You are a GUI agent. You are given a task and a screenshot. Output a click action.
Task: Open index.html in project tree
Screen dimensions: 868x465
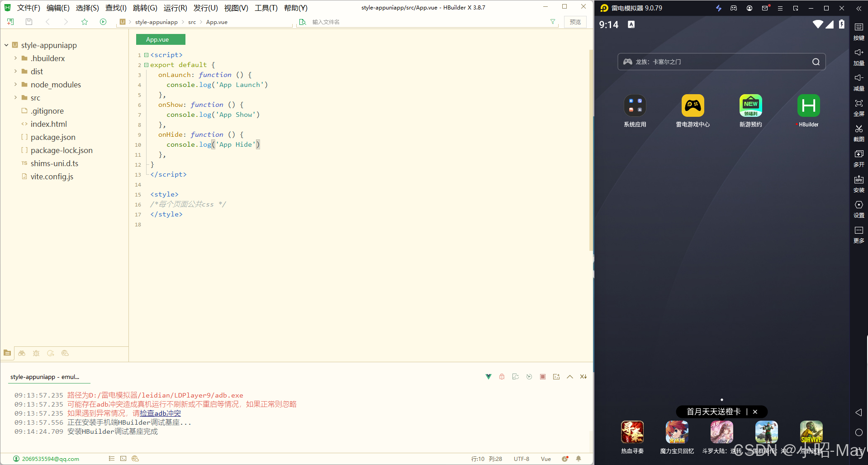[x=48, y=124]
